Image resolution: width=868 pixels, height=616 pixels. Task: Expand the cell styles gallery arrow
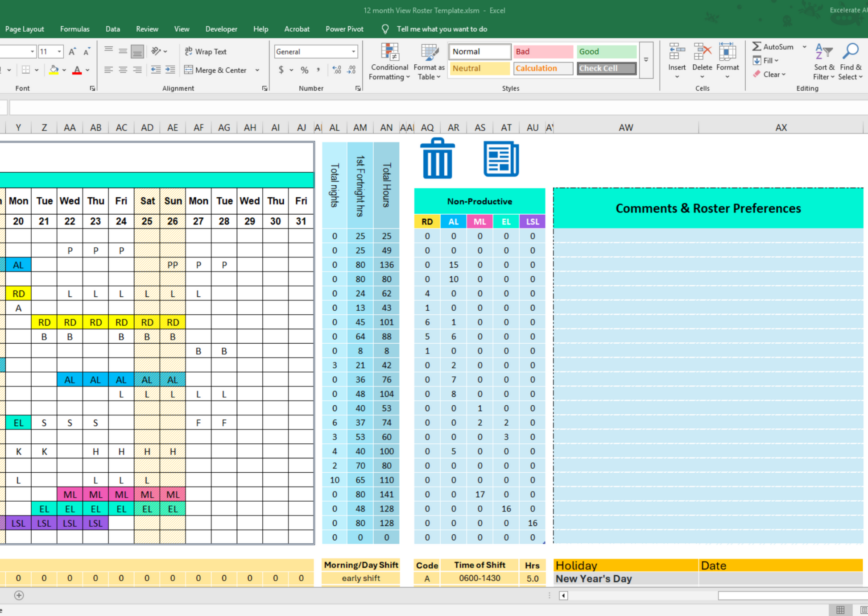tap(646, 60)
